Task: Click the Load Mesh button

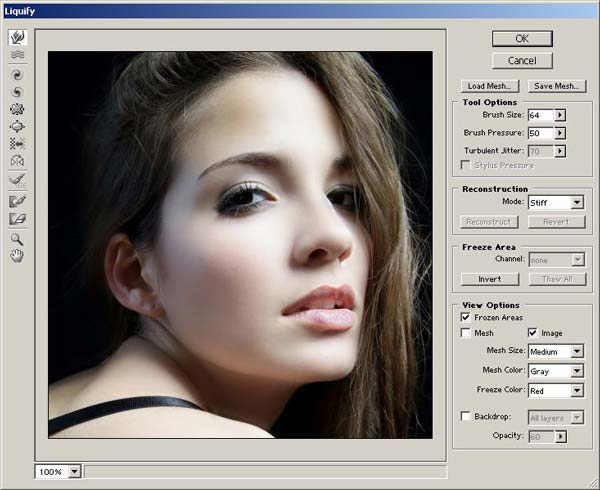Action: [x=489, y=86]
